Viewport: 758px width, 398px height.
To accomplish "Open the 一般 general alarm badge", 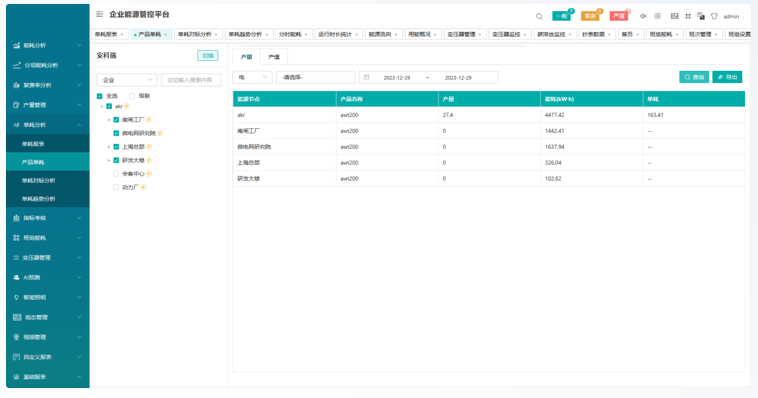I will 561,16.
